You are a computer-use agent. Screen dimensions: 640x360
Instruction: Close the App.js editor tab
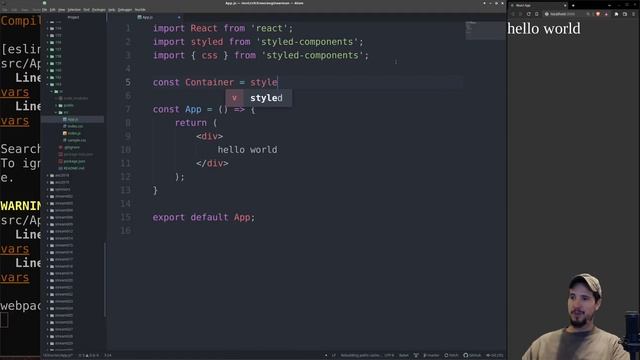[x=179, y=18]
